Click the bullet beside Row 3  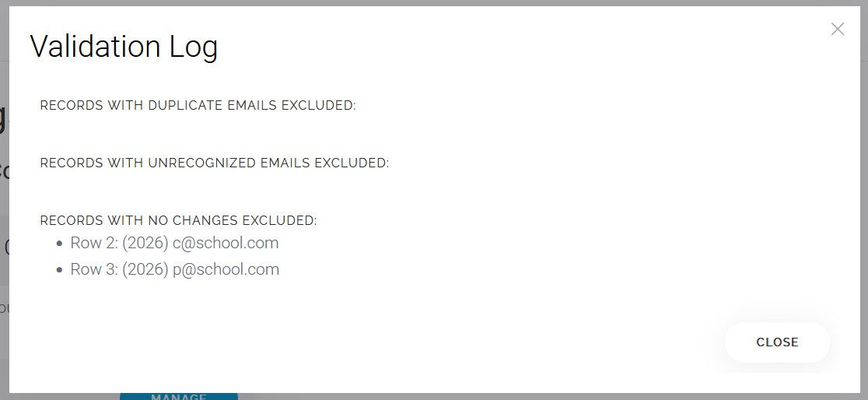(60, 270)
